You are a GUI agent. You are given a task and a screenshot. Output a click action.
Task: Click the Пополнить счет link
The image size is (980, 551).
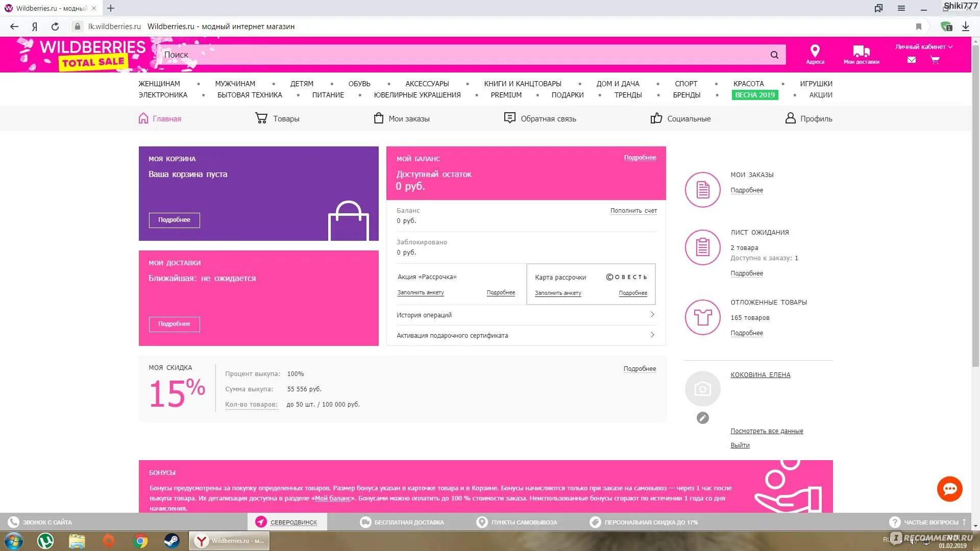pos(633,211)
